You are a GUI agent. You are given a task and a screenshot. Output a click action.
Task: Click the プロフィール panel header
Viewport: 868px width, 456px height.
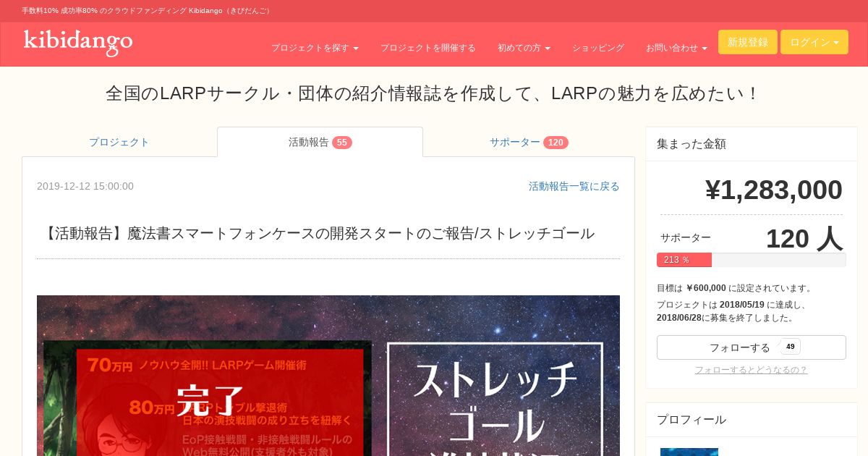[x=751, y=420]
